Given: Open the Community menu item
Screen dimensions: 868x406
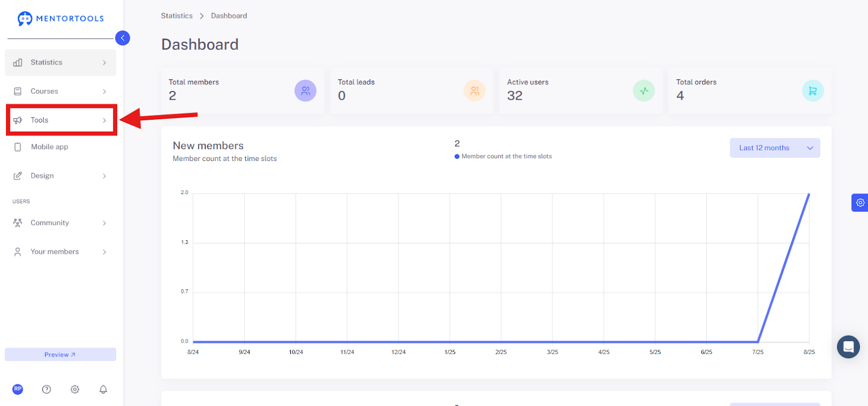Looking at the screenshot, I should tap(61, 223).
